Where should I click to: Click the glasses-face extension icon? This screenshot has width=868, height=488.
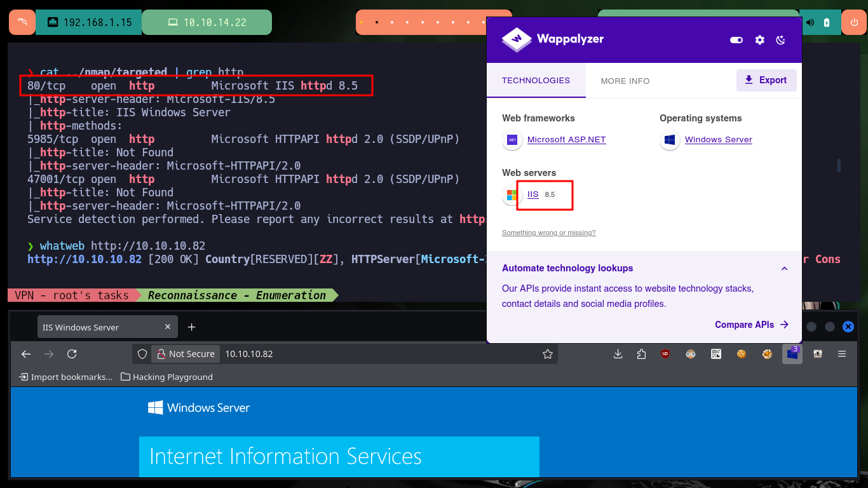pyautogui.click(x=691, y=354)
